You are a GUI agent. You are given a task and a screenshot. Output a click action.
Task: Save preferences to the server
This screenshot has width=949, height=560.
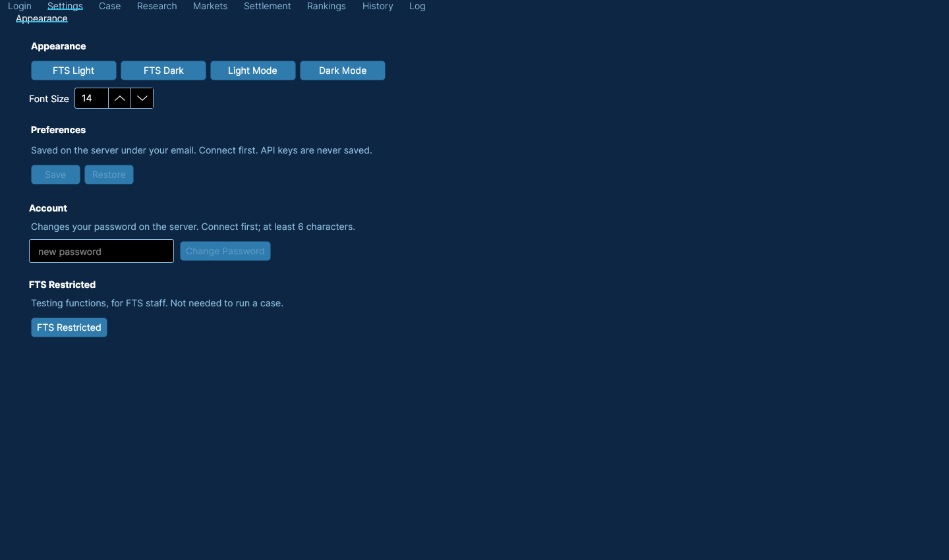coord(55,175)
